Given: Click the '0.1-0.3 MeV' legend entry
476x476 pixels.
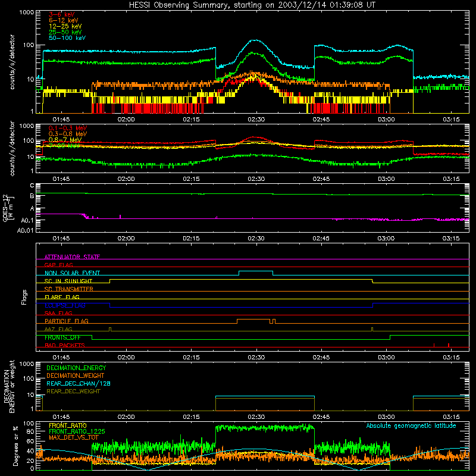Looking at the screenshot, I should [x=68, y=128].
